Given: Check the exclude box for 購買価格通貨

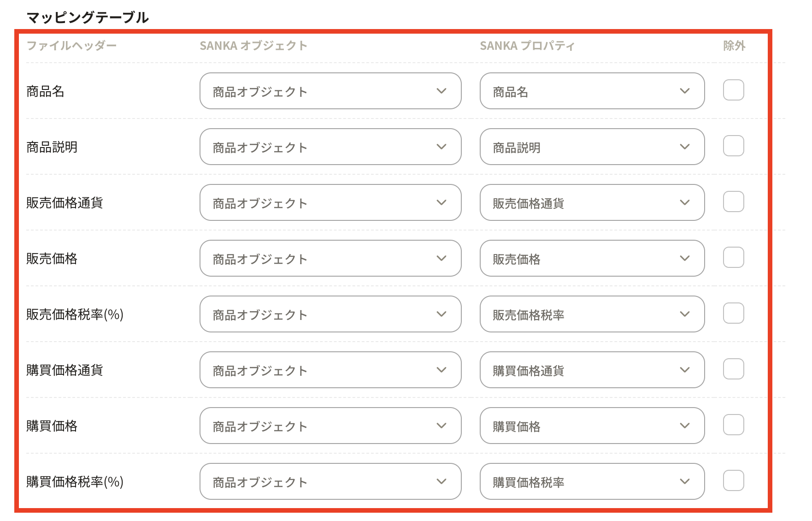Looking at the screenshot, I should point(733,369).
